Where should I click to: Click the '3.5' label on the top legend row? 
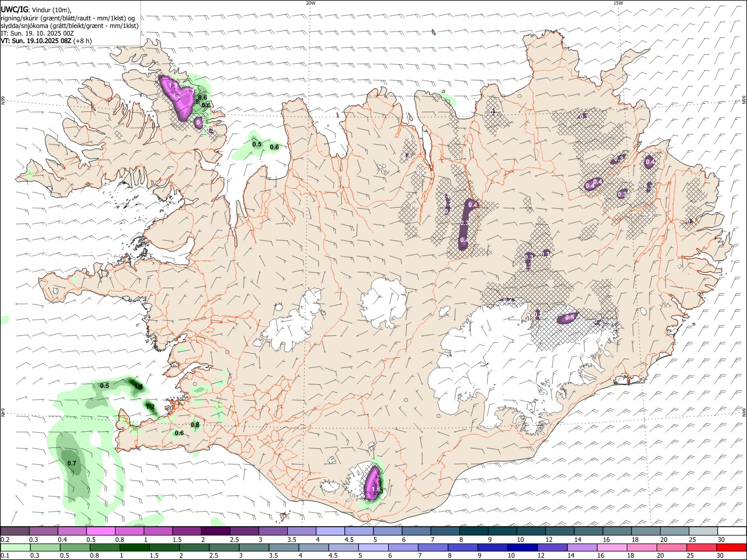292,540
